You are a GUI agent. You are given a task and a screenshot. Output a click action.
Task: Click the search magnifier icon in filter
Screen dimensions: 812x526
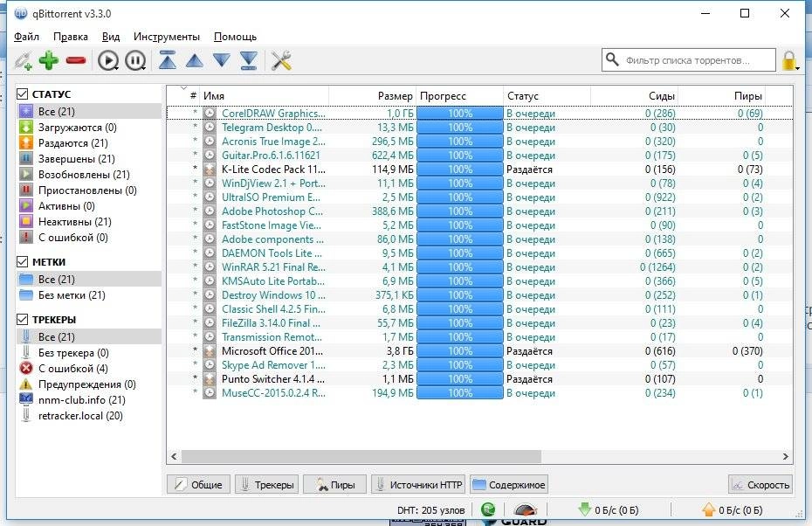[612, 59]
